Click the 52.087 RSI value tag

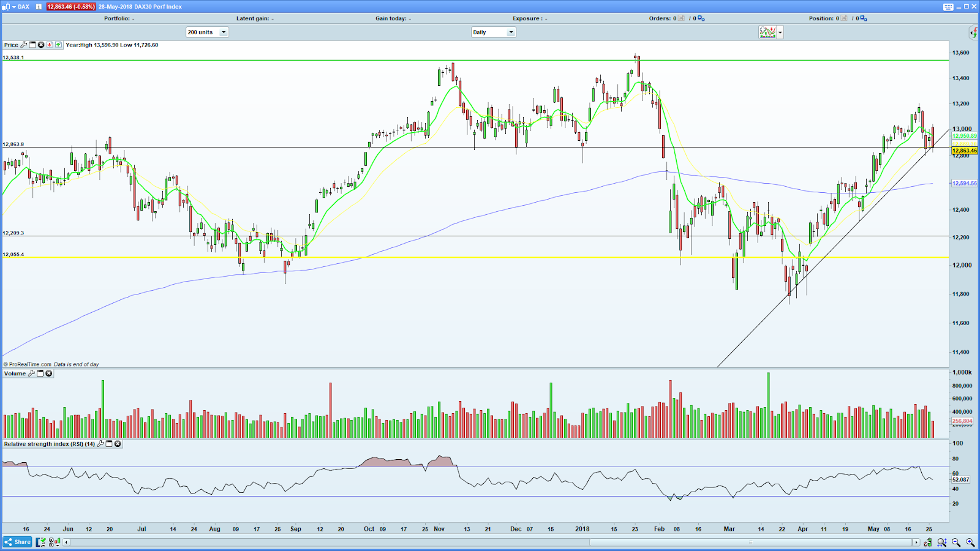(961, 480)
